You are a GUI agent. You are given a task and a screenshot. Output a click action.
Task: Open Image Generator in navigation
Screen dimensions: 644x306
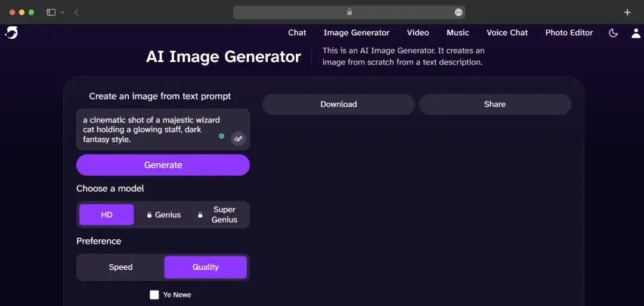click(357, 33)
